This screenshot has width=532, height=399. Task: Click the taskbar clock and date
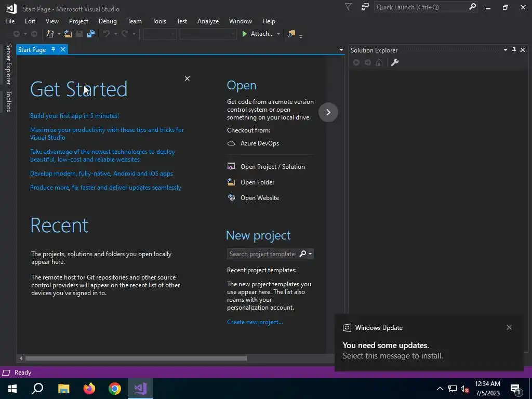487,389
